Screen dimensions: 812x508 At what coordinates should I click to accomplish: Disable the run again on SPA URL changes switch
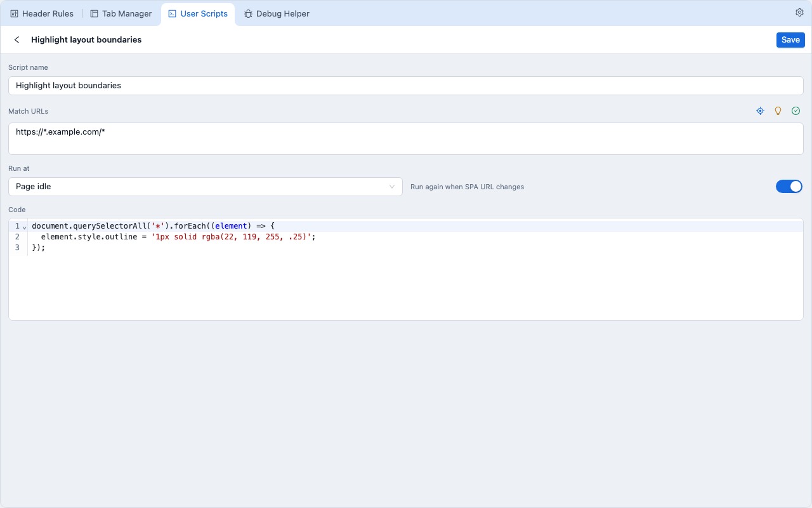pyautogui.click(x=789, y=187)
